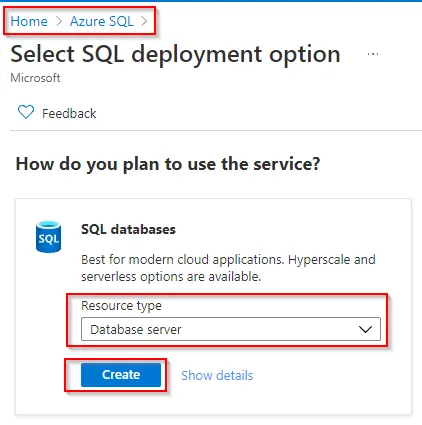Viewport: 422px width, 425px height.
Task: Click the How do you plan heading
Action: coord(168,164)
